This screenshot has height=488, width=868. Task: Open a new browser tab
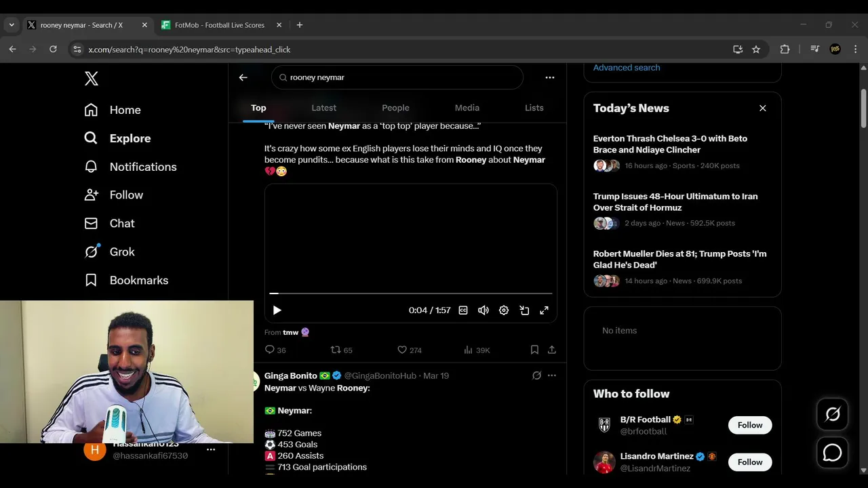tap(300, 25)
